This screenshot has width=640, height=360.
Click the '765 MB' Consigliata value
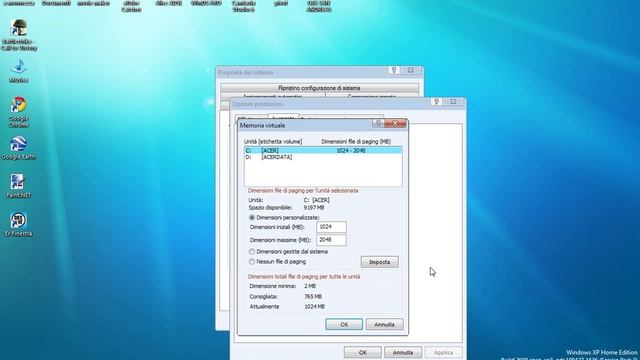[313, 296]
